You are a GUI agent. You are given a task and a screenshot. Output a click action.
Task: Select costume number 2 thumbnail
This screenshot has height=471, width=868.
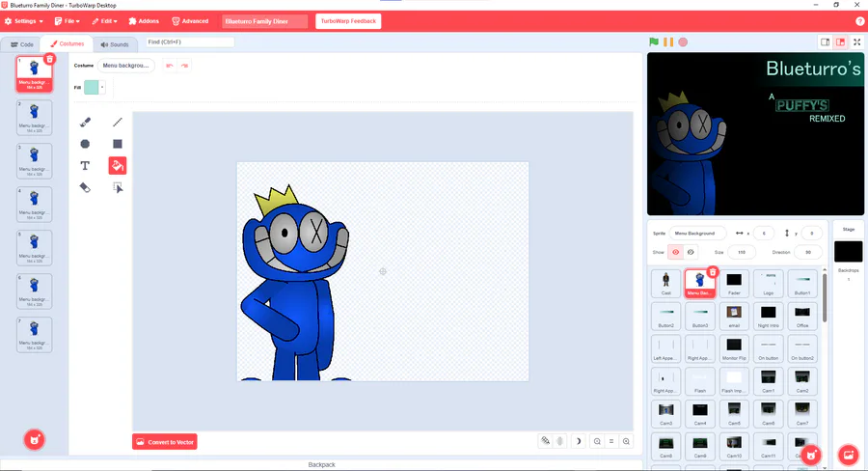tap(35, 118)
